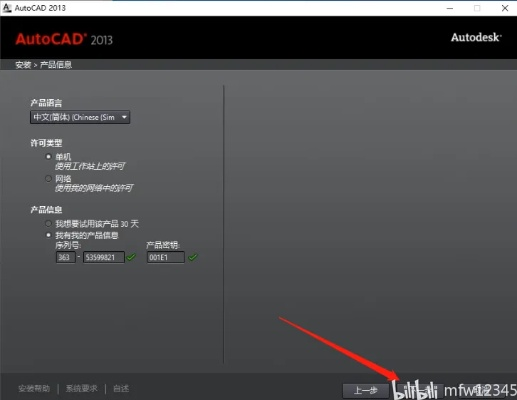The width and height of the screenshot is (517, 400).
Task: Click the serial number field 53599821
Action: pos(104,257)
